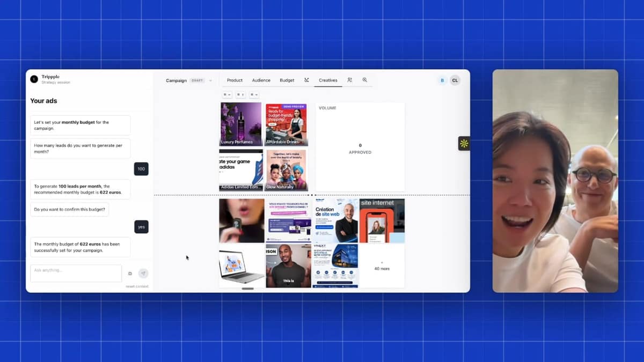The height and width of the screenshot is (362, 644).
Task: Select the VNEXT building creative thumbnail
Action: tap(335, 266)
